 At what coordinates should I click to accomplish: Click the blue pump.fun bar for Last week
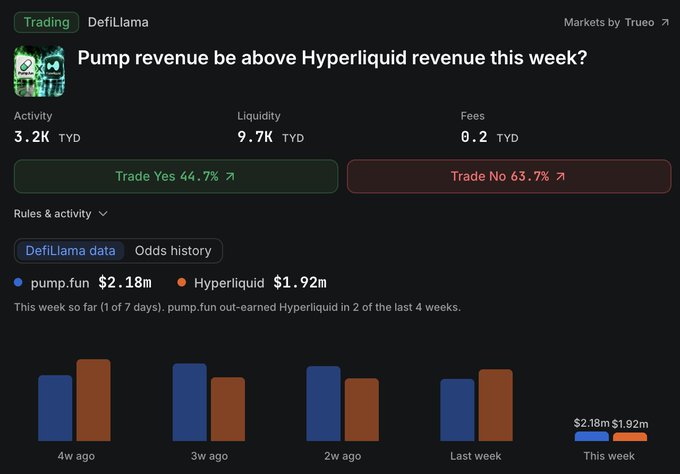tap(457, 410)
